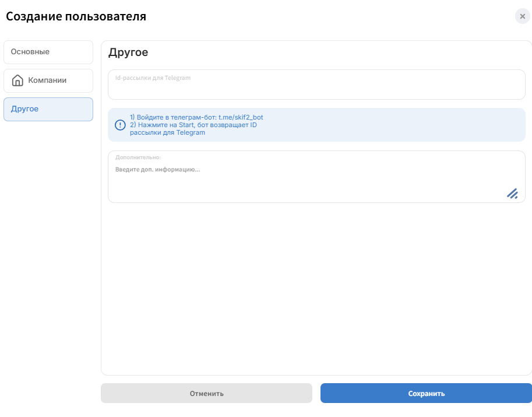
Task: Click the textarea resize handle icon
Action: (512, 194)
